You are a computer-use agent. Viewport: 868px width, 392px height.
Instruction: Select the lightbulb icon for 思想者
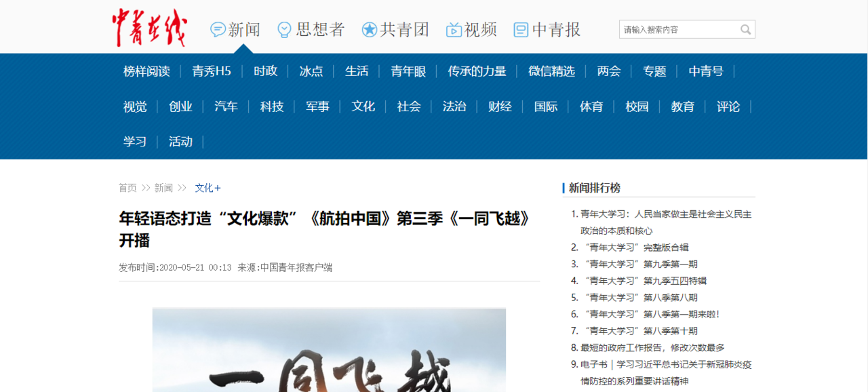coord(284,29)
